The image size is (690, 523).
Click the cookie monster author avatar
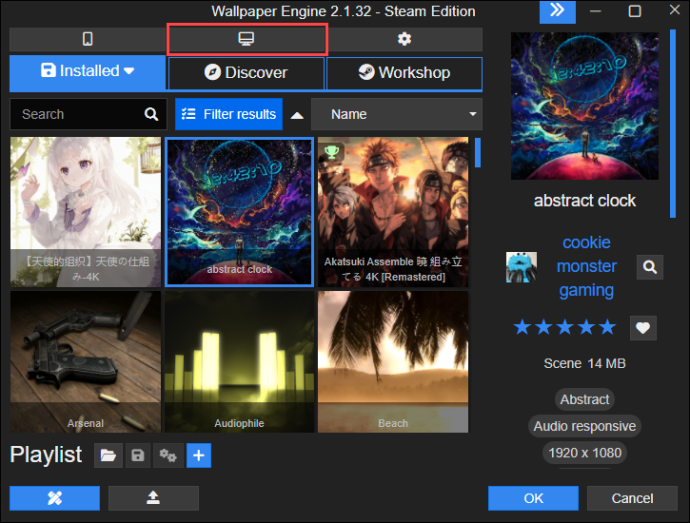[521, 267]
